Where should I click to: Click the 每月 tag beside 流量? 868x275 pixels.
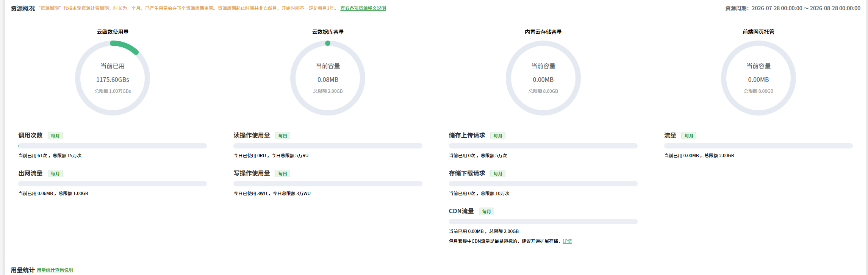(689, 136)
